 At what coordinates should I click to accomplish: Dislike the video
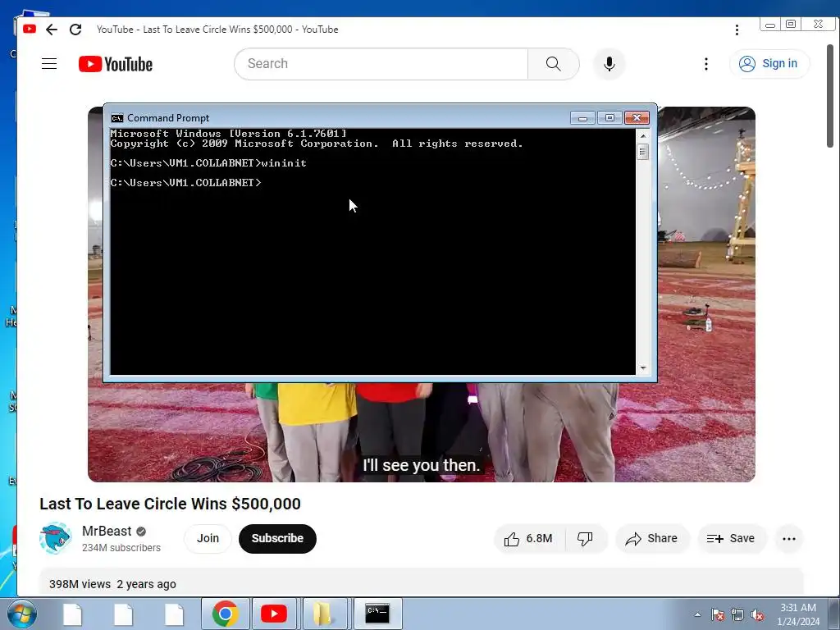click(x=586, y=538)
